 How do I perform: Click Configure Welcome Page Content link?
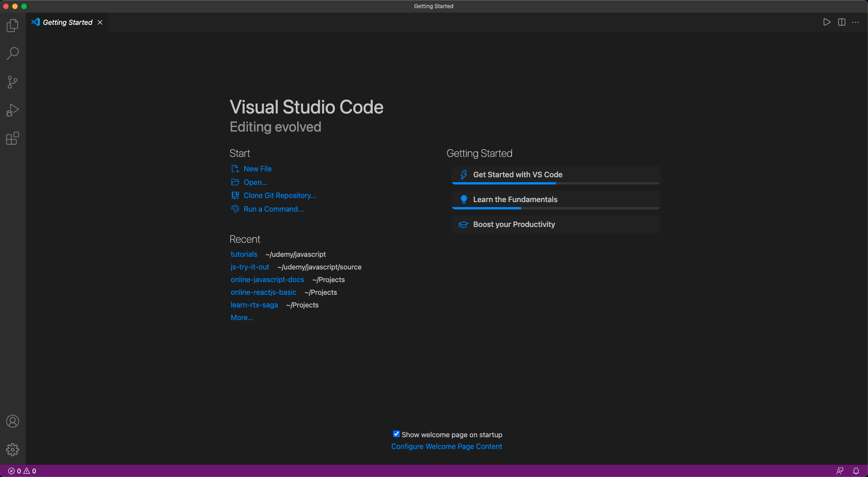point(446,446)
